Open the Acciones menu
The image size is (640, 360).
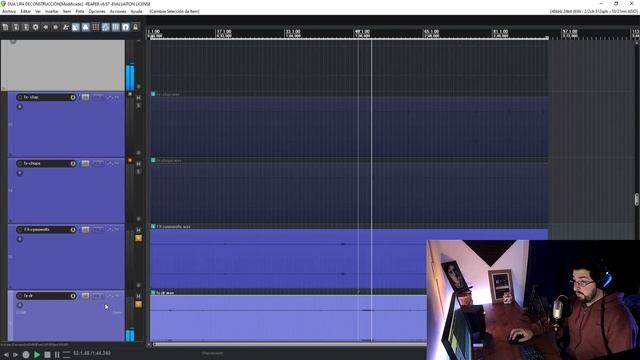tap(118, 11)
